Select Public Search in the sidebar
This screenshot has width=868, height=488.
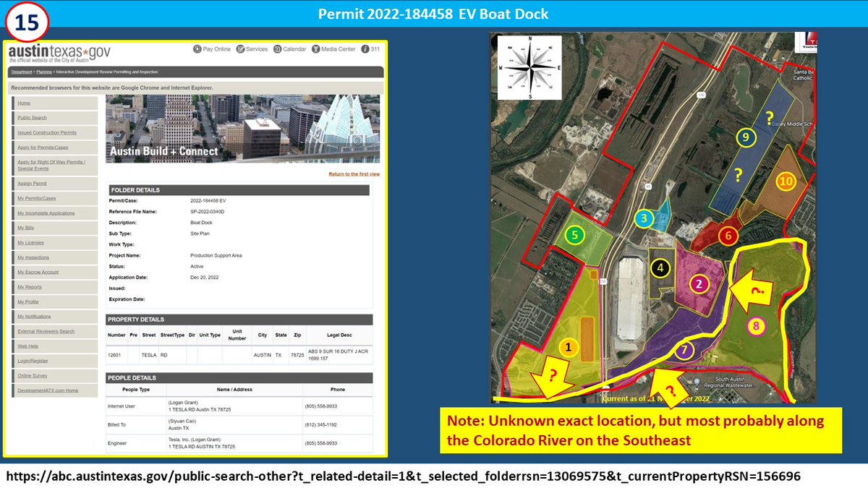coord(32,118)
